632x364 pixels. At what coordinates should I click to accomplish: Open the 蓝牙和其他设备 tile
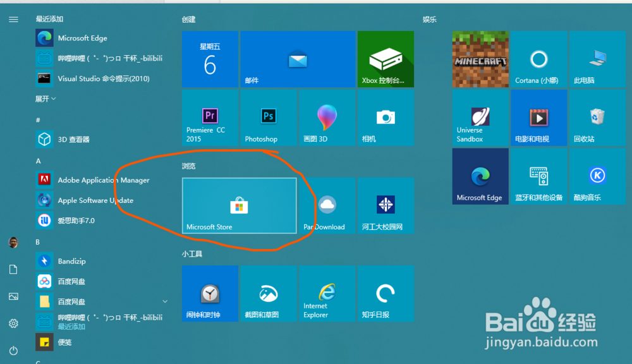tap(539, 176)
